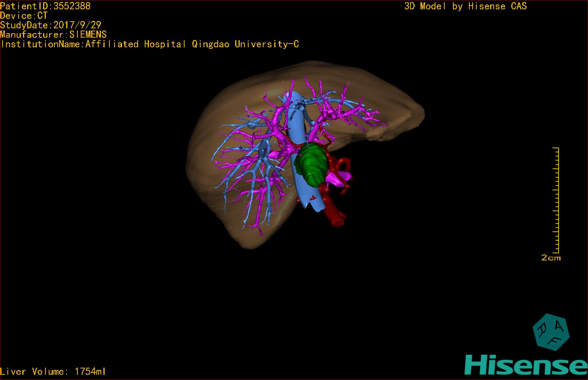Click the InstitutionName Affiliated Hospital text
Screen dimensions: 588x380
click(150, 44)
